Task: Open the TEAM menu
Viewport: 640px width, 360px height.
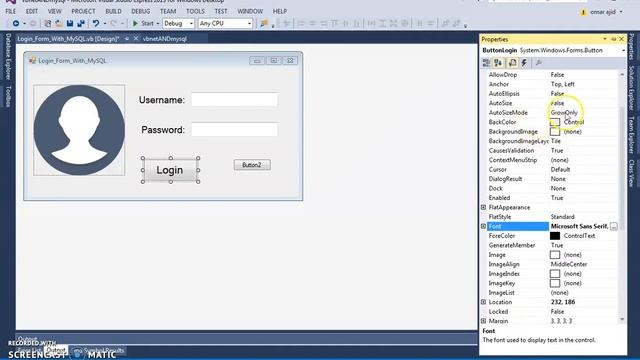Action: click(x=168, y=11)
